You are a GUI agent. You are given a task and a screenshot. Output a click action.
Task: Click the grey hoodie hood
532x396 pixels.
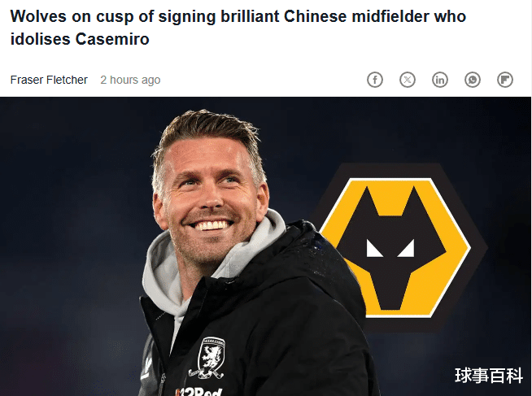(x=161, y=268)
